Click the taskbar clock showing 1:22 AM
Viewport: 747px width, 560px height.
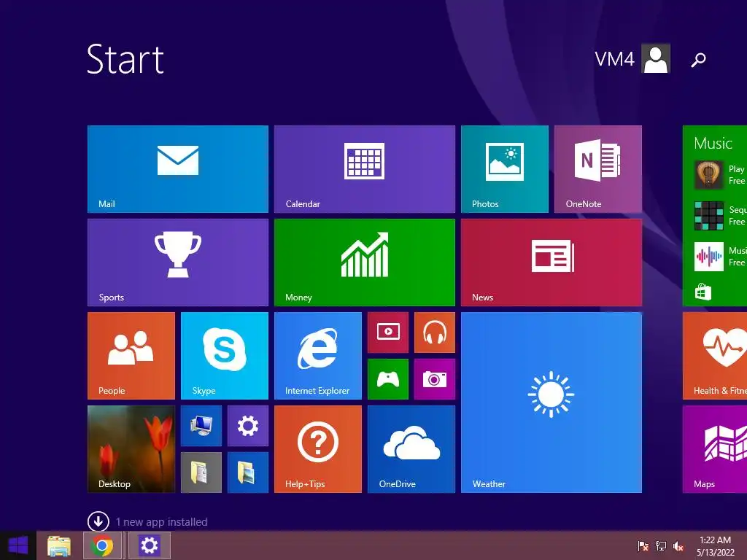(715, 545)
